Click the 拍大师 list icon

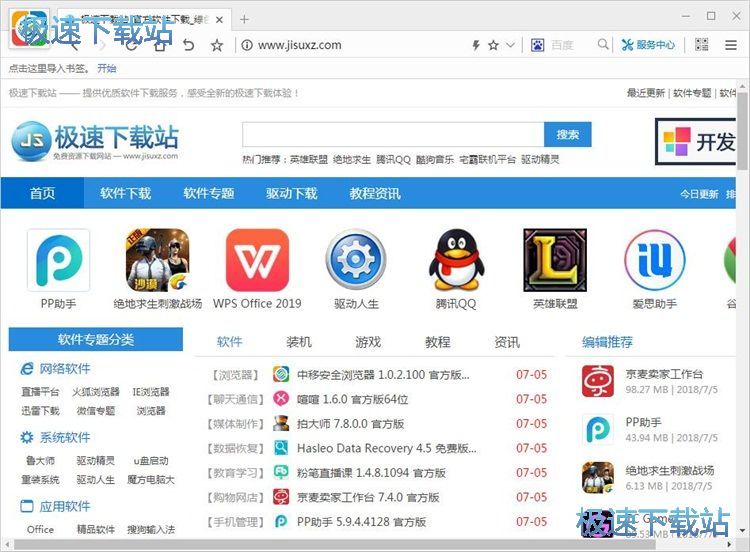281,423
